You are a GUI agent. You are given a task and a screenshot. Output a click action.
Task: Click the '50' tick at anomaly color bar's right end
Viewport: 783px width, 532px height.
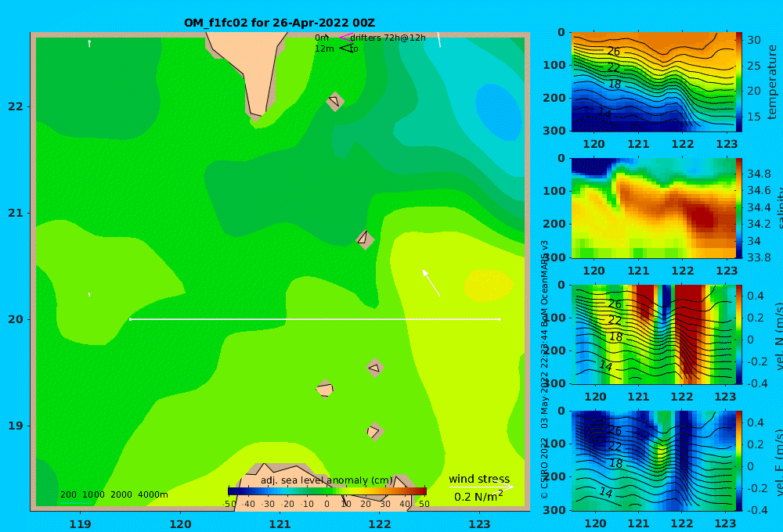coord(424,504)
